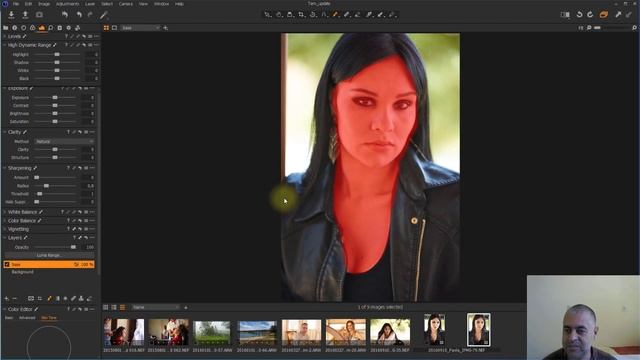Open the Layer menu
This screenshot has width=640, height=360.
click(90, 4)
